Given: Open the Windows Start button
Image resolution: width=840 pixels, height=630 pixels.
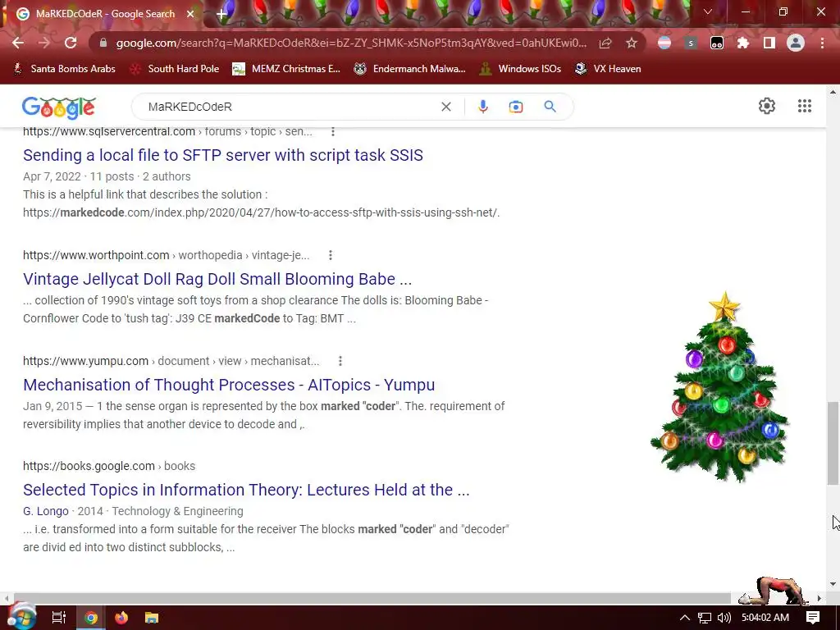Looking at the screenshot, I should 21,617.
